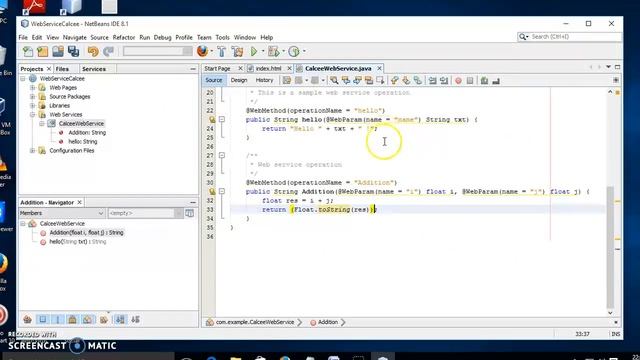Expand the Source Packages tree node
Image resolution: width=640 pixels, height=360 pixels.
(33, 97)
